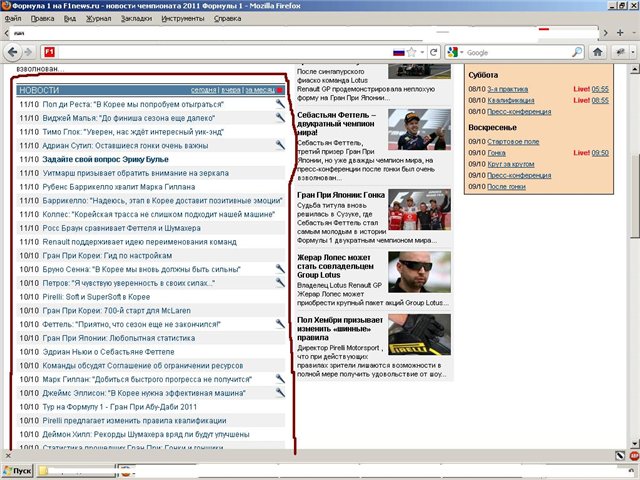The image size is (640, 480).
Task: Open Pirelli: Soft и SuperSoft в Корее
Action: (96, 297)
